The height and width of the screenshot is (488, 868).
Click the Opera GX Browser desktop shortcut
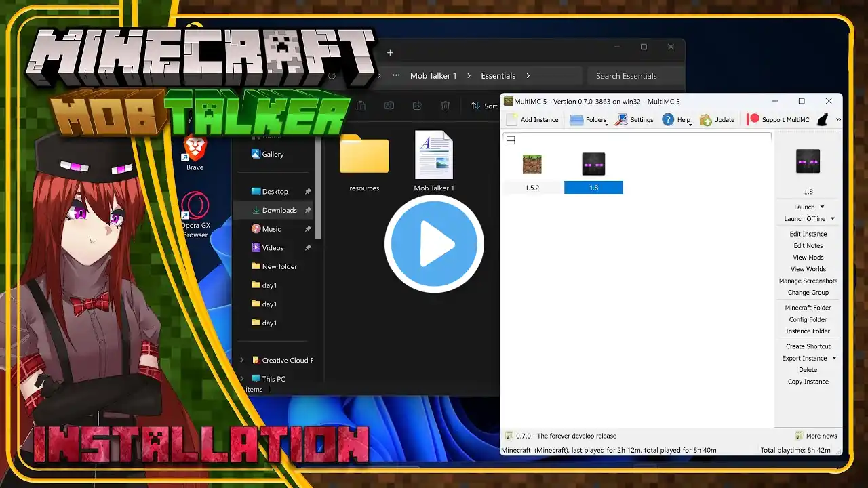[x=195, y=216]
